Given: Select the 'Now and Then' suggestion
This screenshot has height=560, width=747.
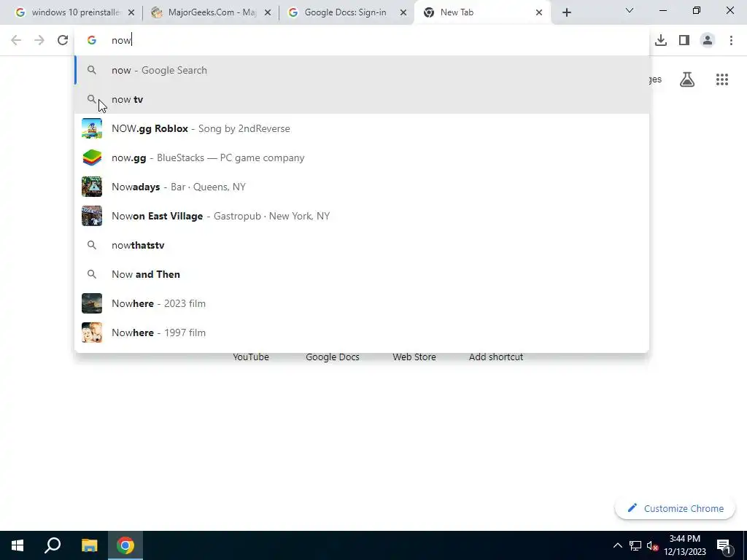Looking at the screenshot, I should [362, 274].
